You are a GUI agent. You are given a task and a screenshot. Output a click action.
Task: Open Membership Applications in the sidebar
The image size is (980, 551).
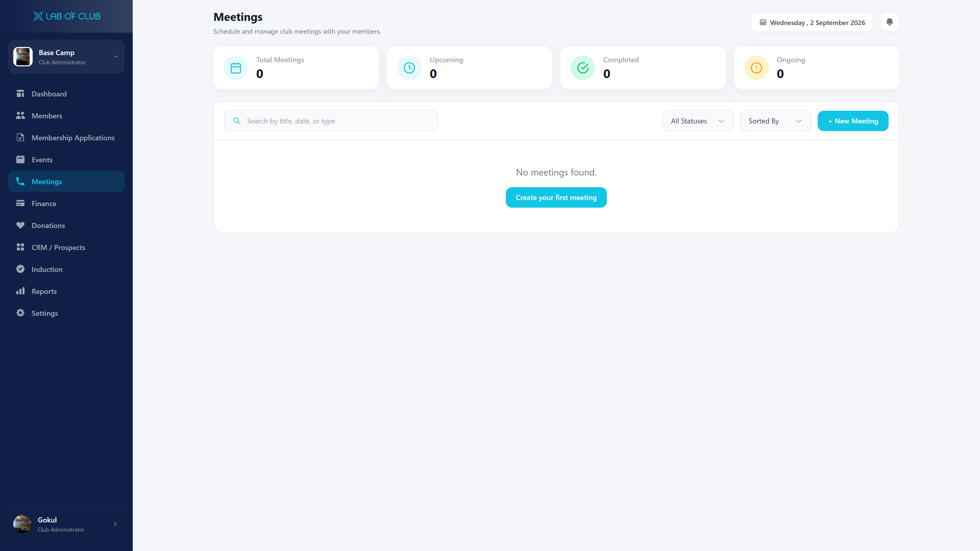pos(66,138)
